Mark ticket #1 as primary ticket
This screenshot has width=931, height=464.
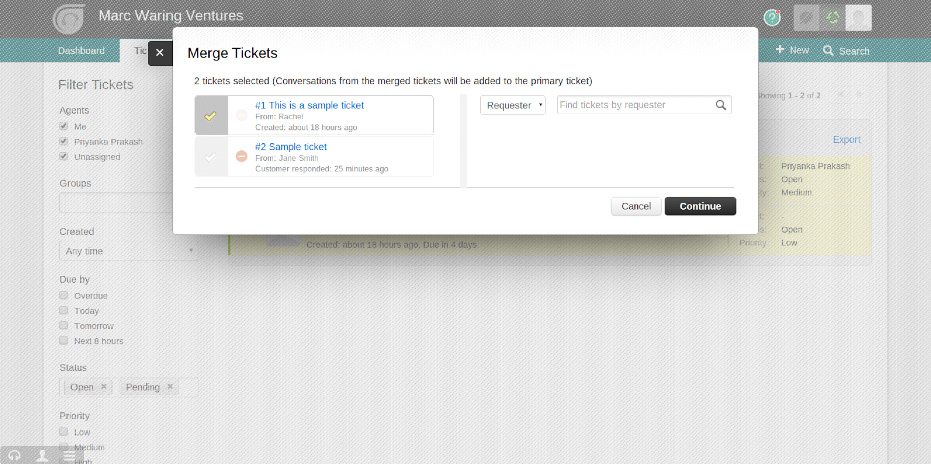(x=211, y=115)
